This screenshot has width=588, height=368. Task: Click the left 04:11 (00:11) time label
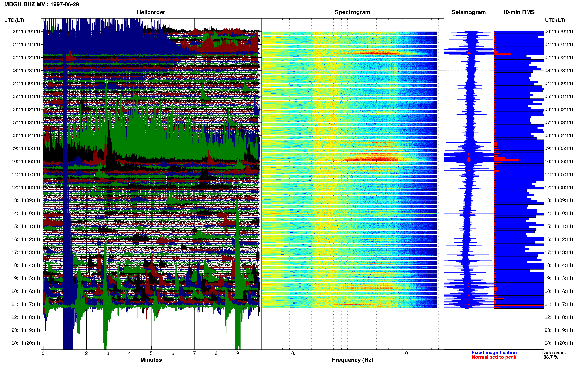26,83
